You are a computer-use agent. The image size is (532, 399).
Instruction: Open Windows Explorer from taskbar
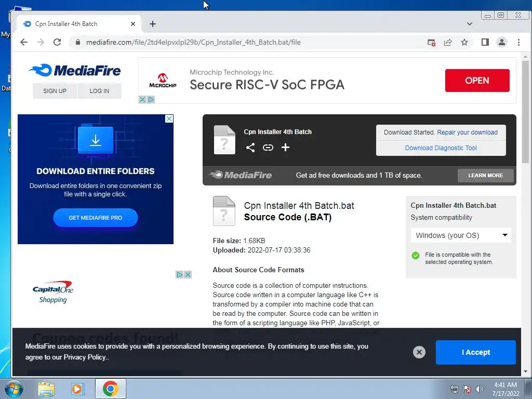[46, 389]
